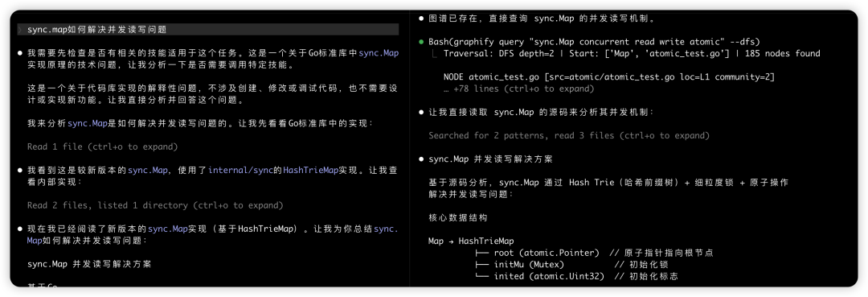Click the paragraph starting '这是一个关于代码库实现的解释性问题'
The image size is (868, 297).
(212, 94)
